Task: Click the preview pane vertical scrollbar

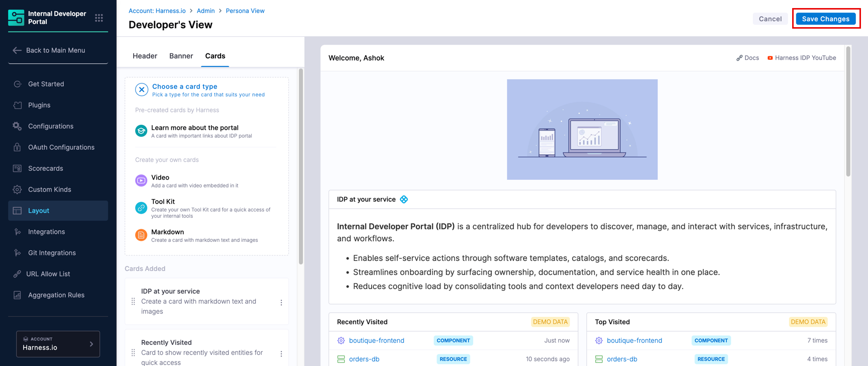Action: (x=848, y=111)
